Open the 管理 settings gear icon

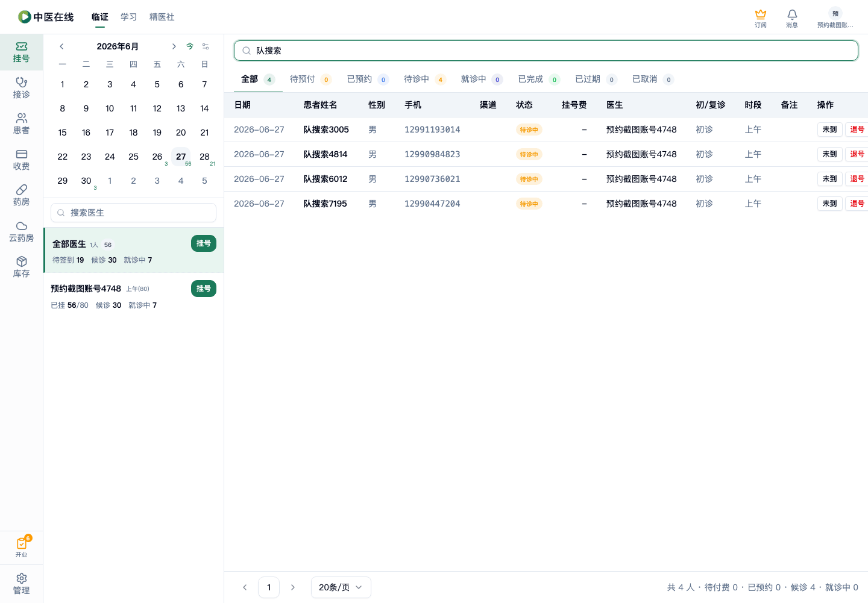coord(21,584)
